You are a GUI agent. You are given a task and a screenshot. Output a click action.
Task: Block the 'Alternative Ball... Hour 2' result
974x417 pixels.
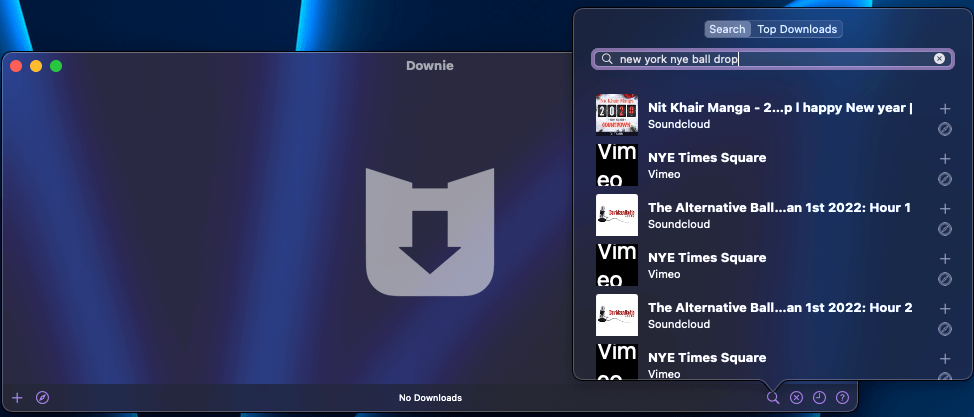(x=945, y=329)
